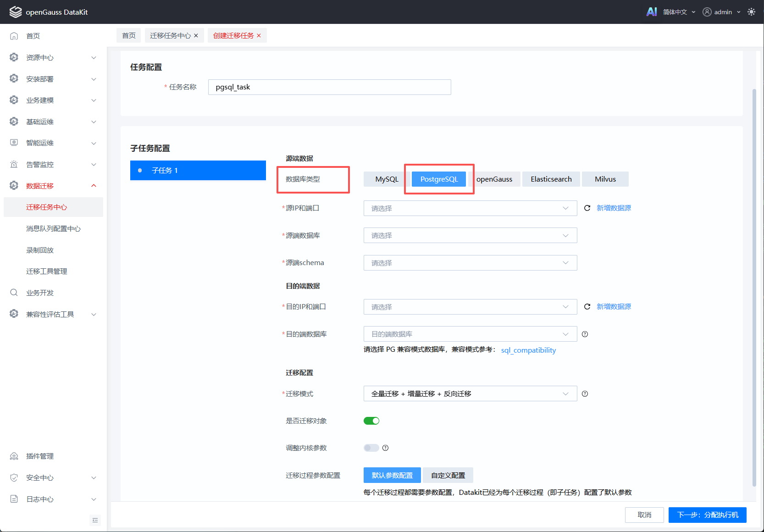Select 子任务 1 in subtask list

[x=198, y=171]
